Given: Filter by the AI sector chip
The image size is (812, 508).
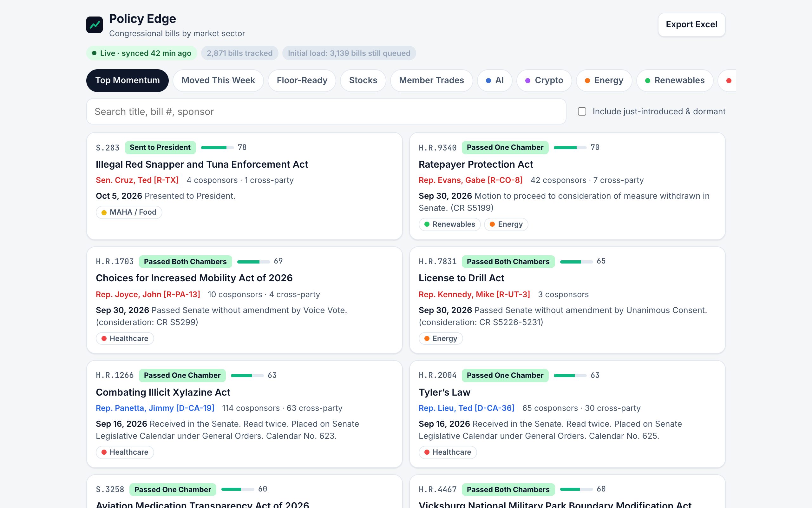Looking at the screenshot, I should [x=494, y=80].
